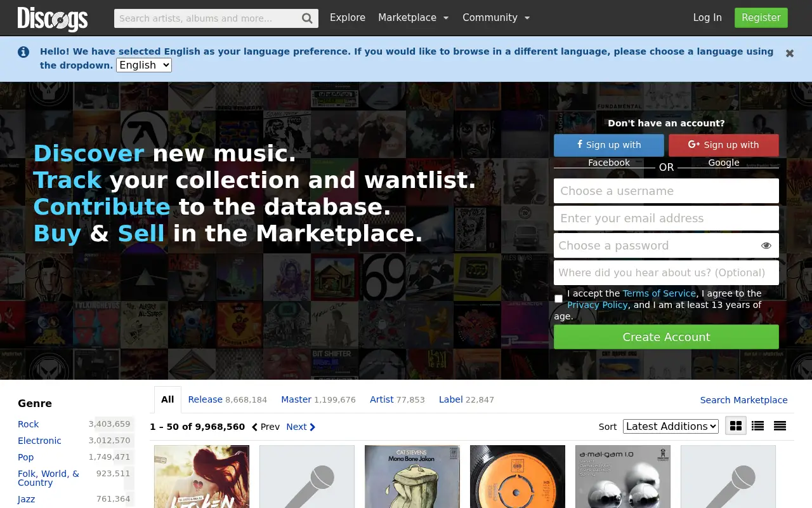Click the Prev page link
This screenshot has width=812, height=508.
point(266,427)
